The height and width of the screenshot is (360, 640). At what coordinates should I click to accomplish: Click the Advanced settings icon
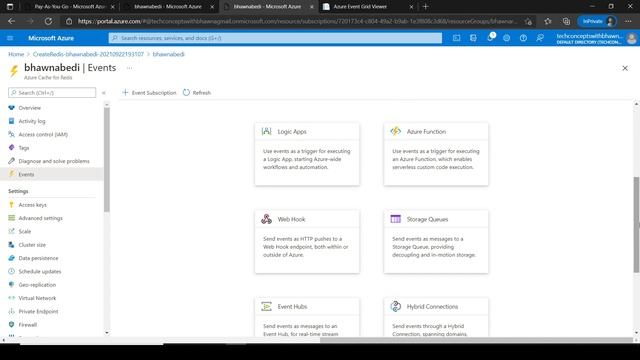point(11,218)
